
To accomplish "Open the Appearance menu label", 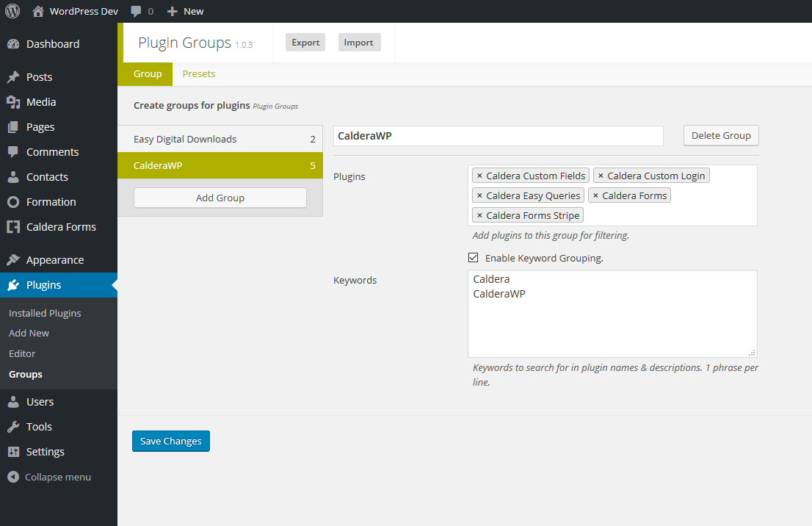I will [x=55, y=260].
